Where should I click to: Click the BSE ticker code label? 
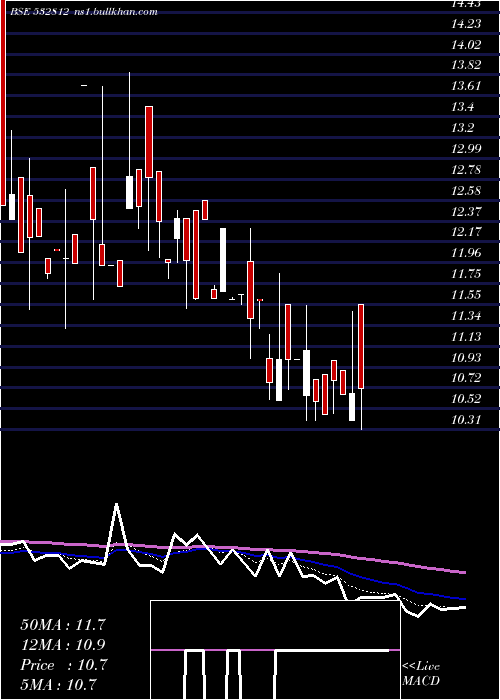click(39, 11)
